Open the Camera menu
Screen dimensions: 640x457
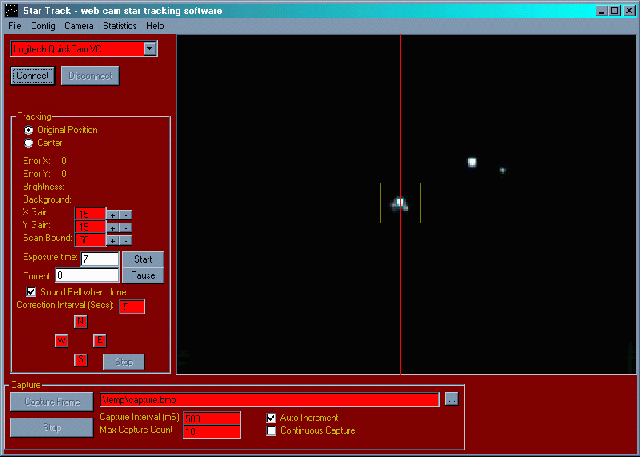[x=80, y=24]
